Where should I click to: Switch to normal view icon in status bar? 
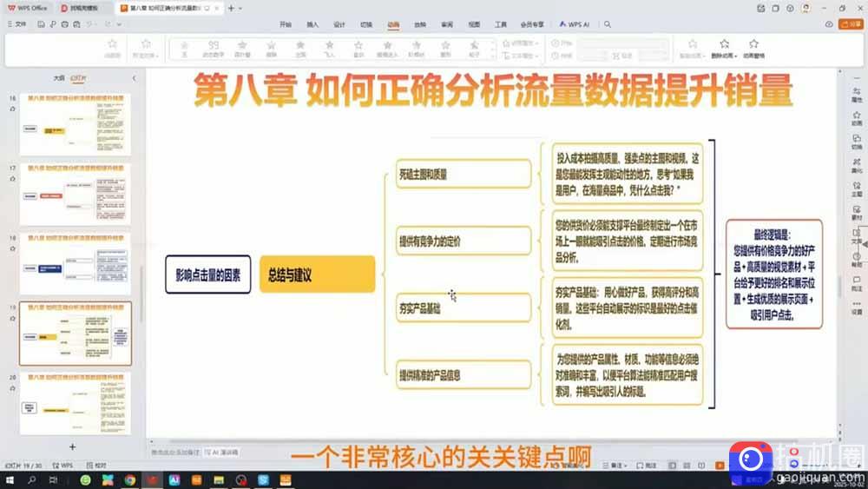pos(672,466)
